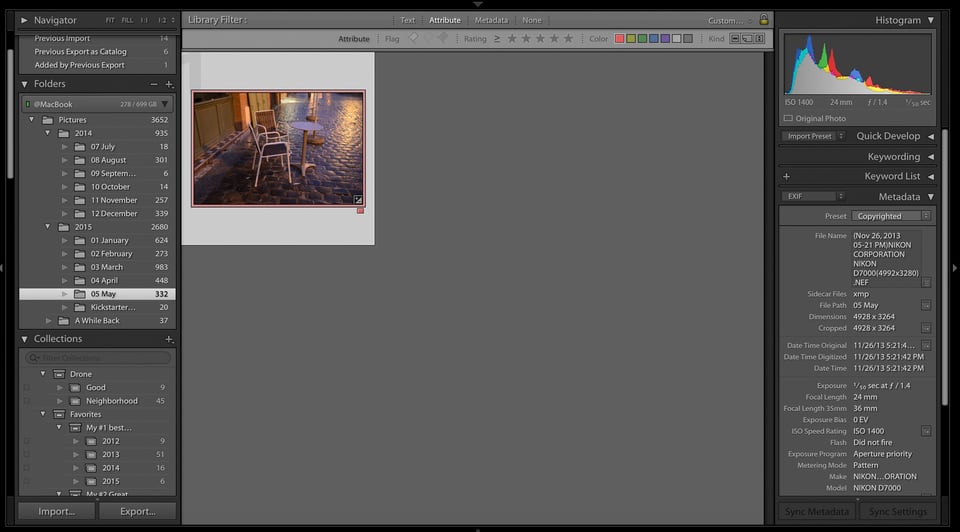The image size is (960, 532).
Task: Filter by five-star rating (last star)
Action: click(568, 39)
